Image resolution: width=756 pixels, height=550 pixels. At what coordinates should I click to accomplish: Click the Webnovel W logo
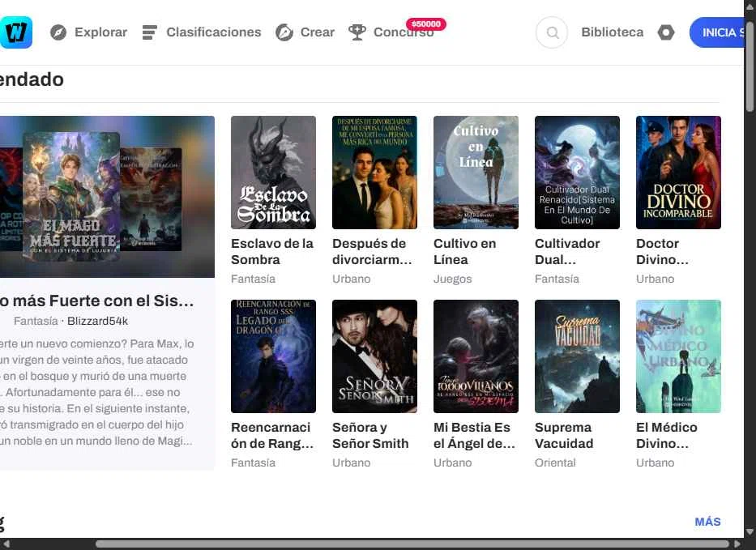(16, 32)
